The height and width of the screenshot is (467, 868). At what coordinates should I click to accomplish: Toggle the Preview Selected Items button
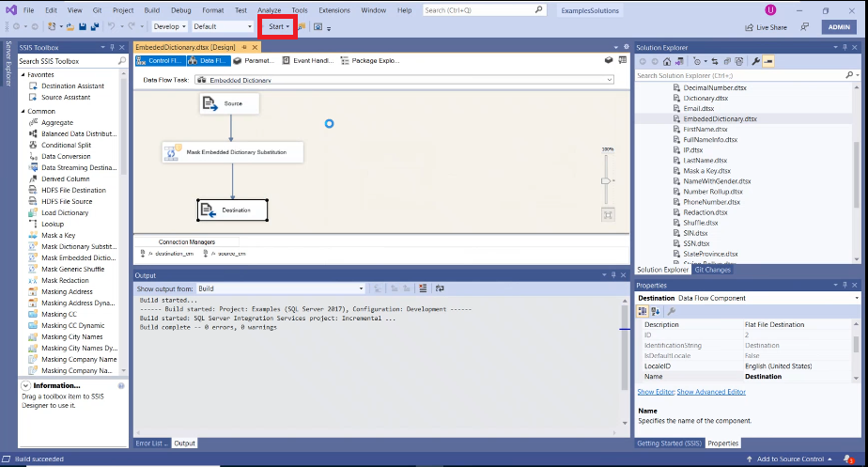point(768,61)
